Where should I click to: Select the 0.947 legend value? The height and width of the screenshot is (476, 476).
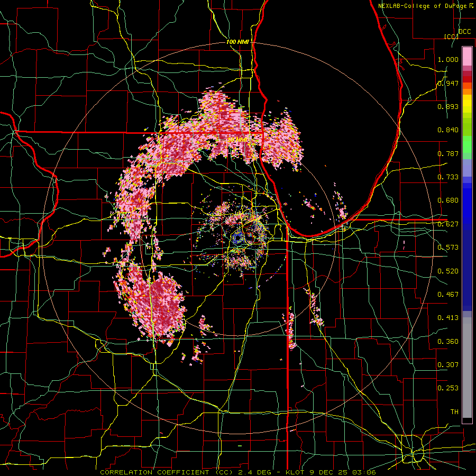tap(448, 83)
